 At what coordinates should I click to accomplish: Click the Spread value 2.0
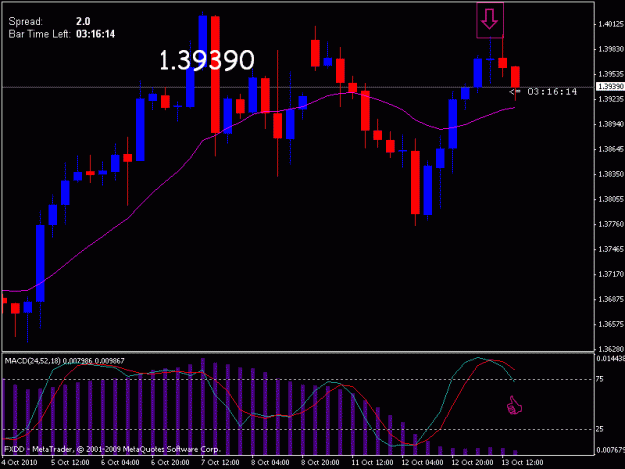tap(83, 22)
